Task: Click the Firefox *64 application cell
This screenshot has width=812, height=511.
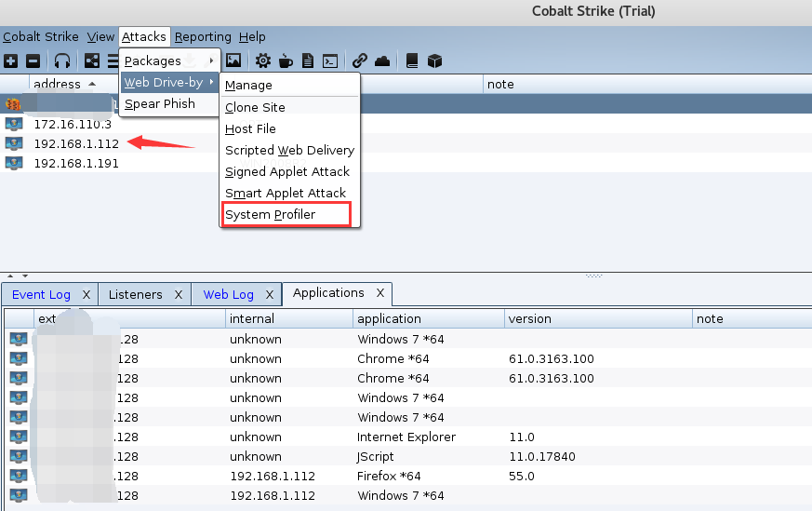Action: (389, 476)
